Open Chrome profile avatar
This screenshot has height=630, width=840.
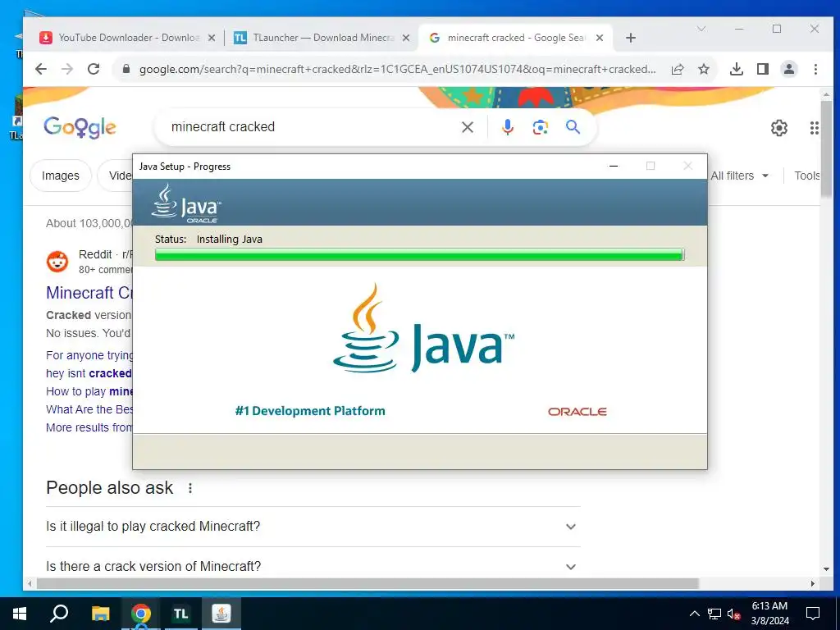(789, 69)
